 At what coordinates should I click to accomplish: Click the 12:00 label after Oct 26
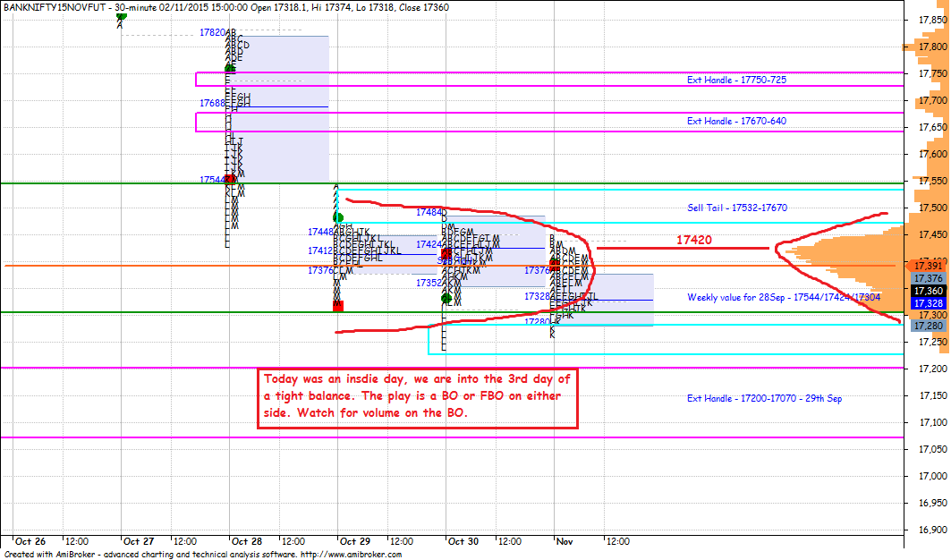76,541
